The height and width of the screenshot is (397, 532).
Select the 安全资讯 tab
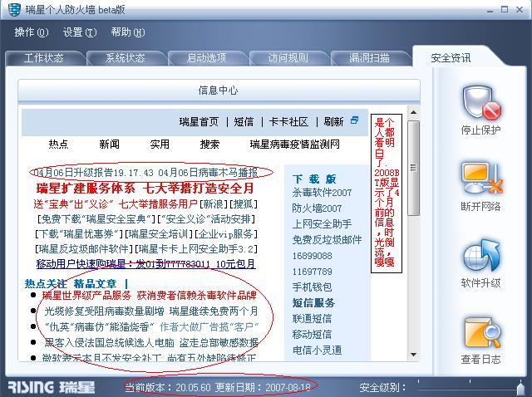pos(451,58)
